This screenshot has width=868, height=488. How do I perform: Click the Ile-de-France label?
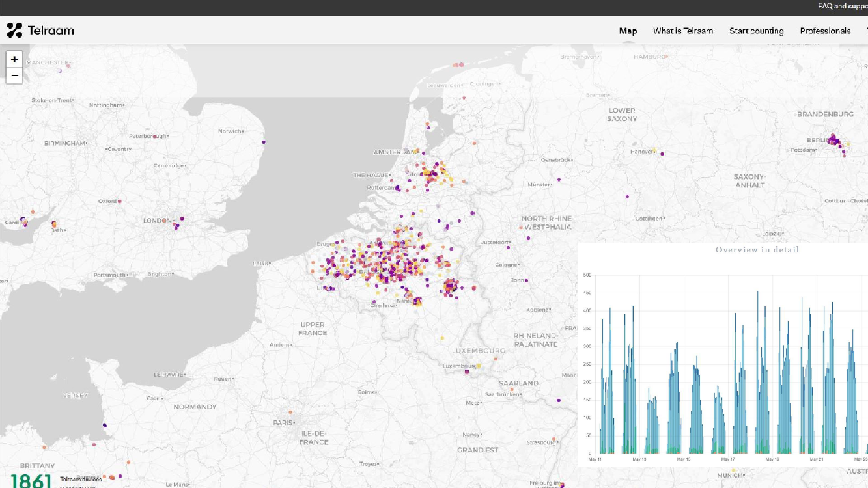pyautogui.click(x=313, y=438)
